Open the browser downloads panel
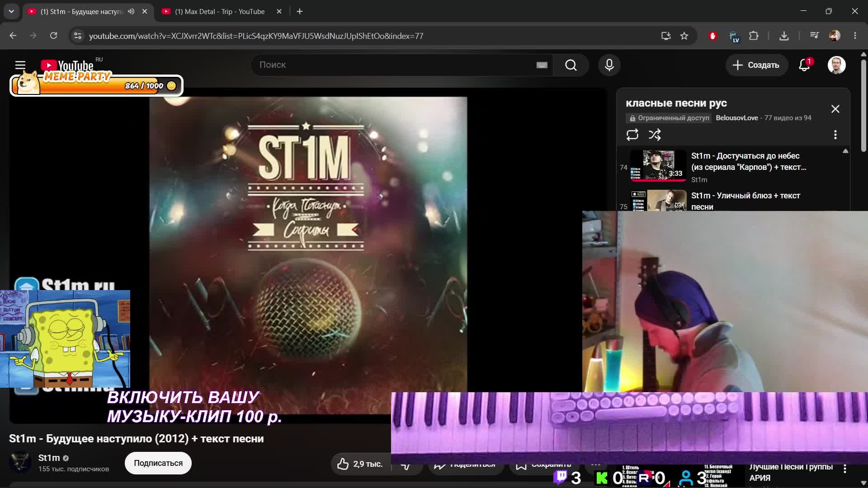 click(x=784, y=36)
